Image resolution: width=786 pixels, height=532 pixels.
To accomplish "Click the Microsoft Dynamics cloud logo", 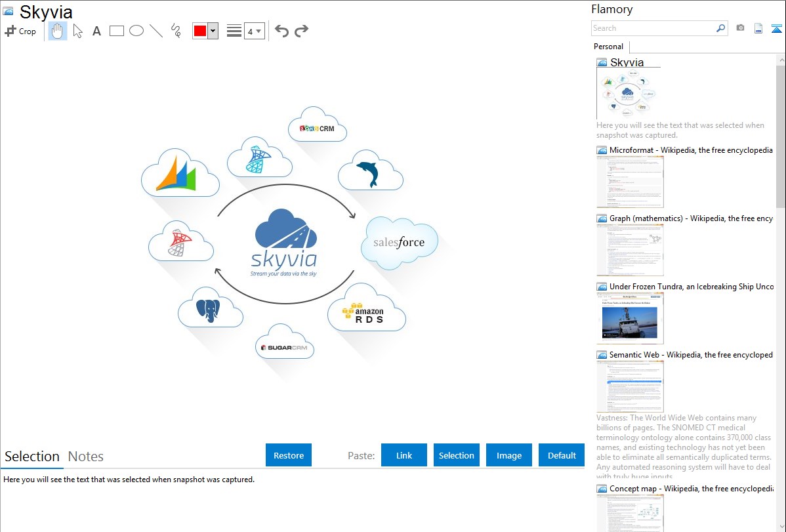I will 180,173.
